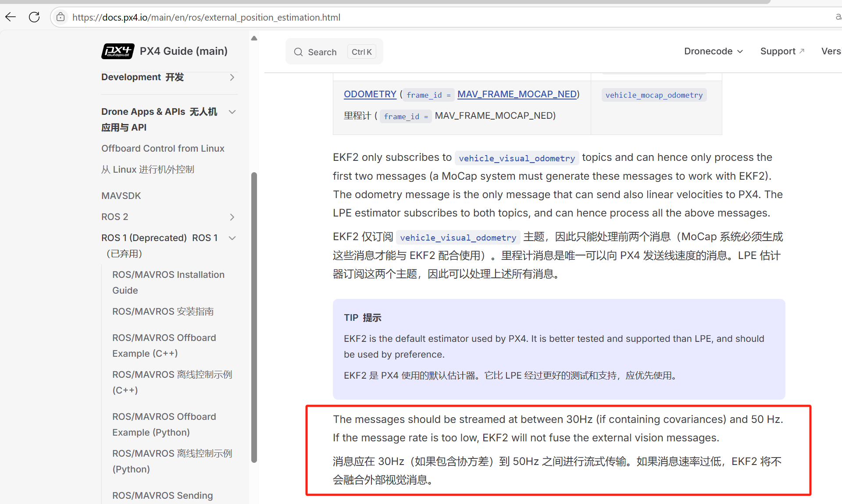This screenshot has width=842, height=504.
Task: Follow the ODOMETRY link
Action: point(370,94)
